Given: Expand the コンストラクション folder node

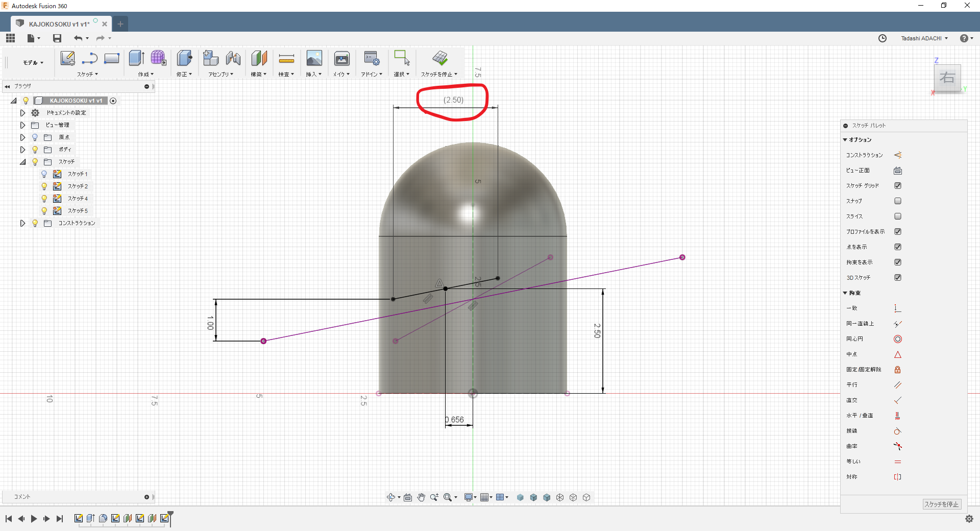Looking at the screenshot, I should pyautogui.click(x=22, y=223).
